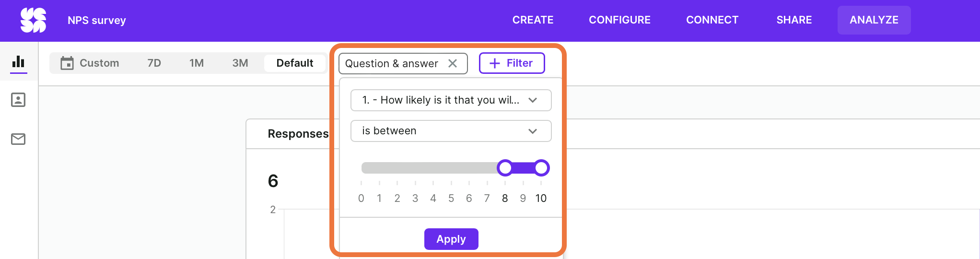Screen dimensions: 980x259
Task: Switch to the CONFIGURE tab
Action: click(x=619, y=20)
